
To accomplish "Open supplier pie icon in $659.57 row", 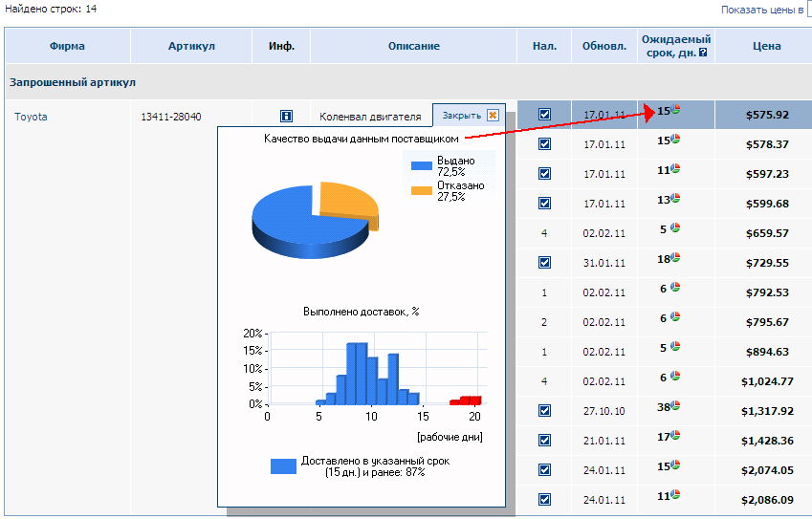I will [675, 227].
